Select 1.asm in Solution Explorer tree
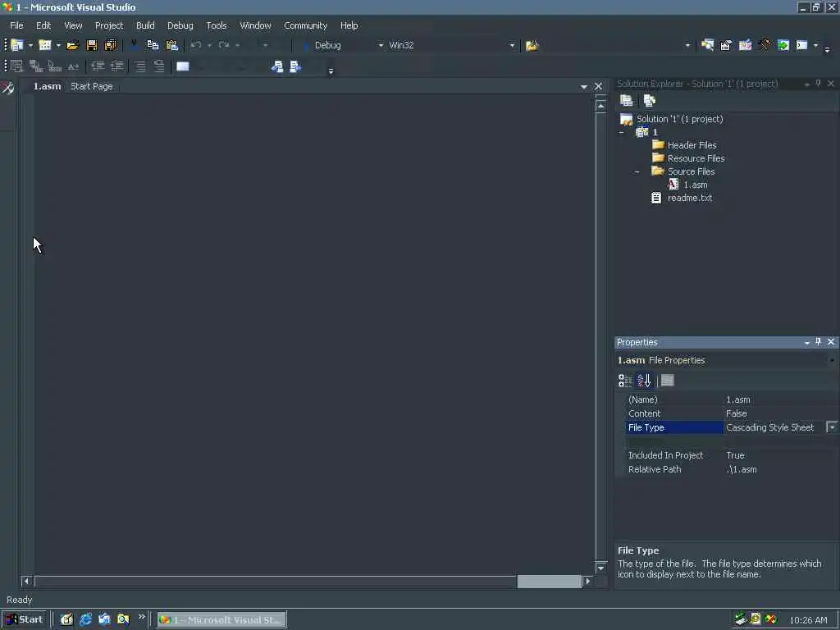 695,185
